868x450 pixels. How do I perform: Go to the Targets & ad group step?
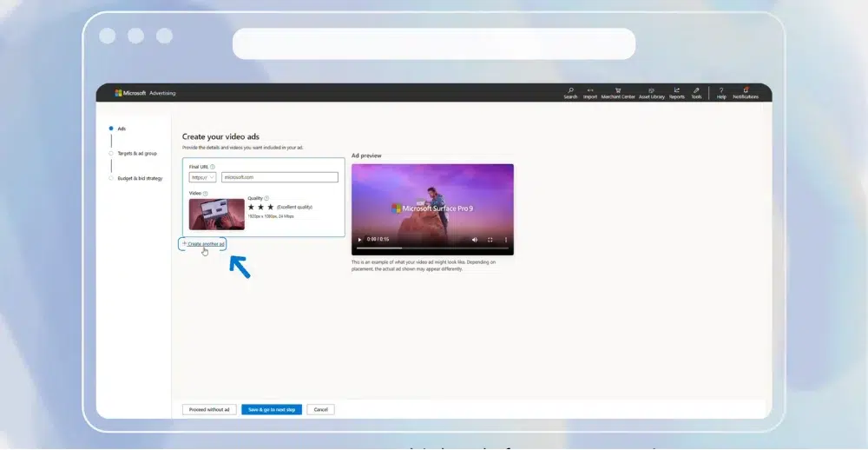click(x=137, y=154)
